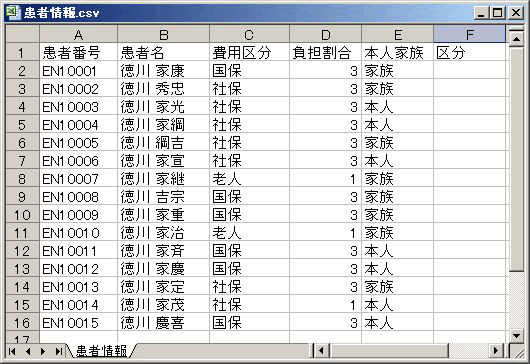This screenshot has width=530, height=364.
Task: Select column E header
Action: click(x=398, y=35)
